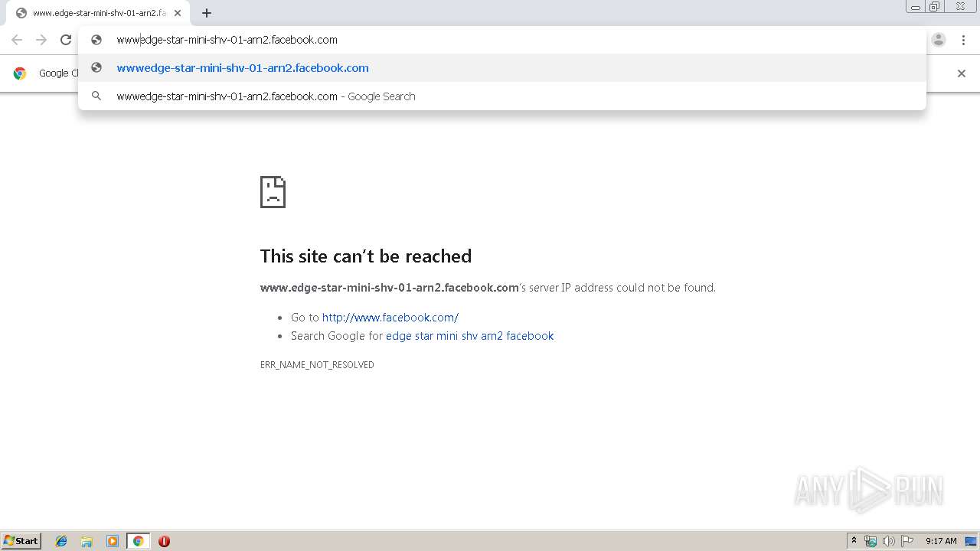
Task: Switch to Chrome taskbar button
Action: click(138, 541)
